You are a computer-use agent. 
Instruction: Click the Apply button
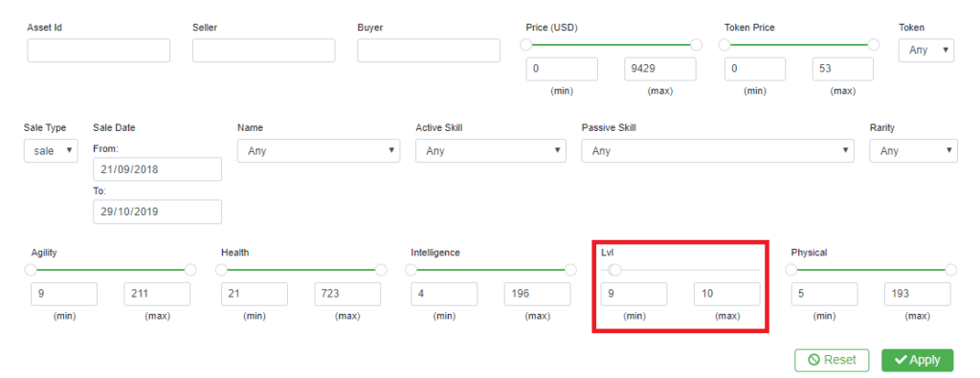pyautogui.click(x=918, y=360)
